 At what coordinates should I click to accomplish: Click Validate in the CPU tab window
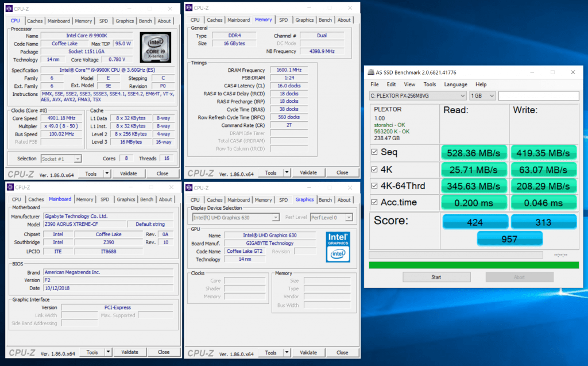(128, 174)
